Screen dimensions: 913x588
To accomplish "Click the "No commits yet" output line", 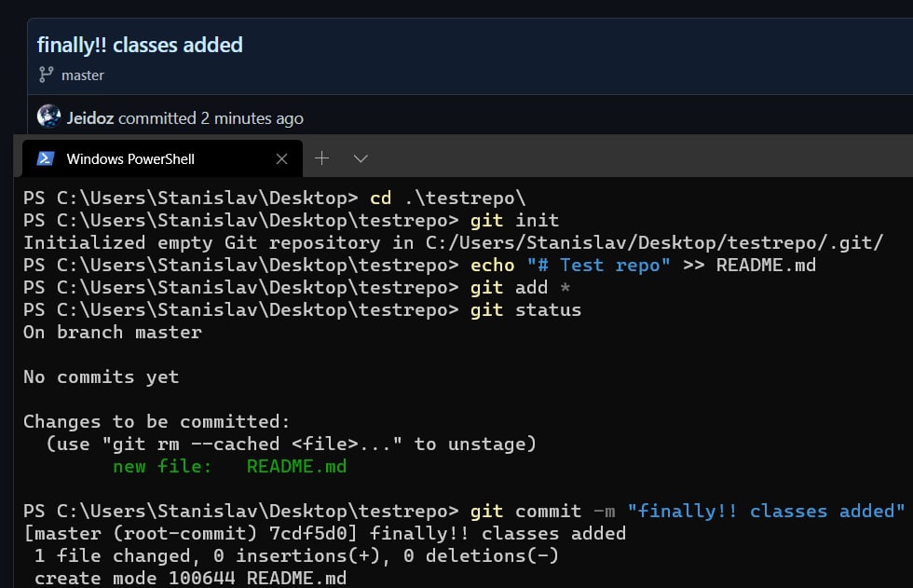I will click(x=102, y=376).
